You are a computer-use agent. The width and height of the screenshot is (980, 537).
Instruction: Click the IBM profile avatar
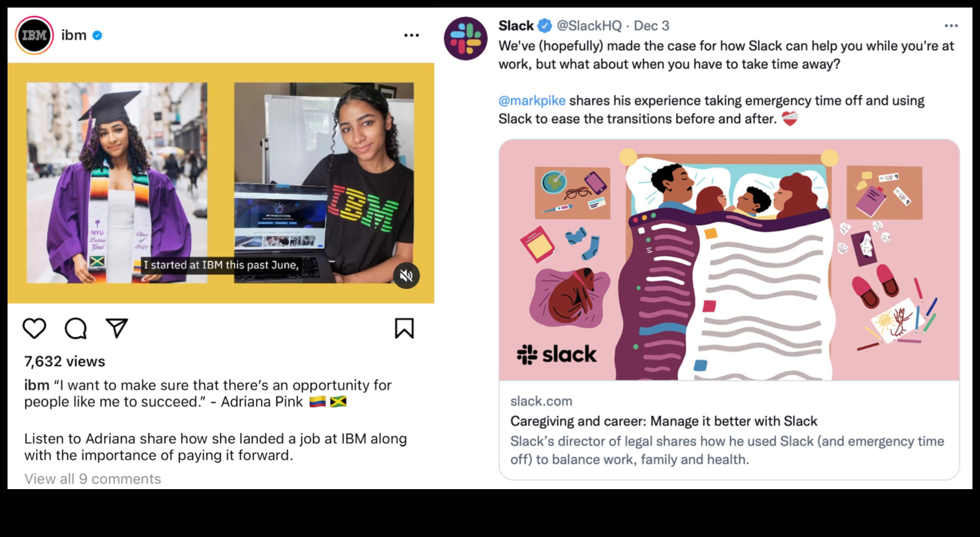(x=34, y=35)
